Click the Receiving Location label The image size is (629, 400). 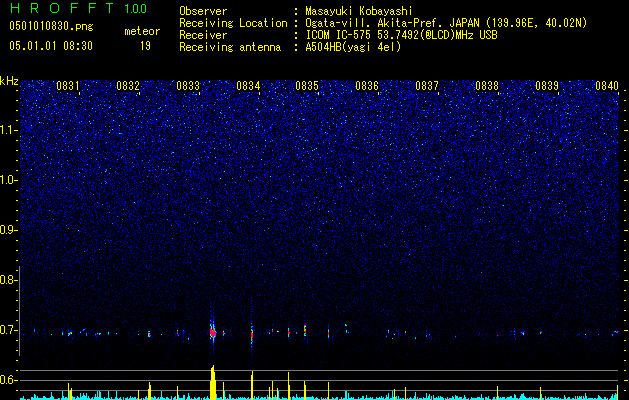tap(233, 23)
